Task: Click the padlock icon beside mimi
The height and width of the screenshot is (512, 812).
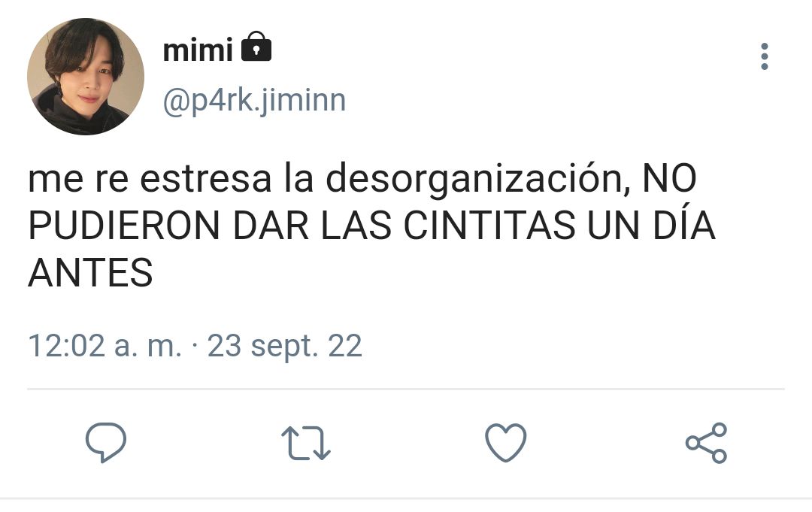Action: pos(256,47)
